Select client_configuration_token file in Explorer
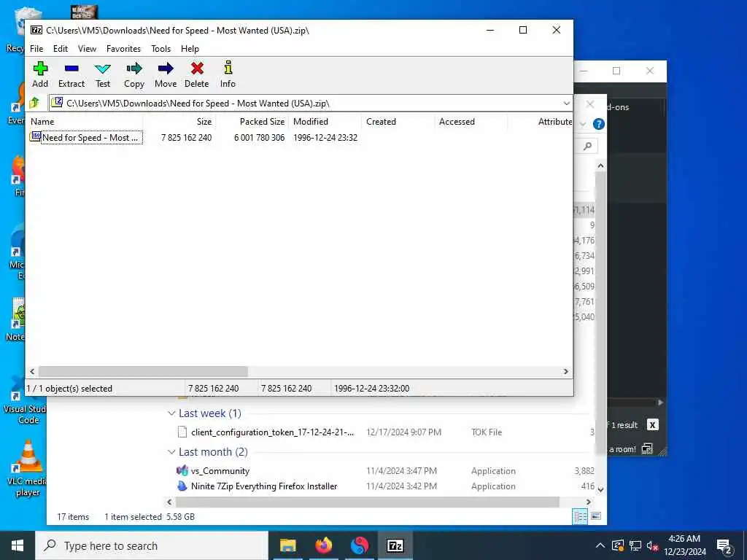This screenshot has height=560, width=747. click(273, 432)
